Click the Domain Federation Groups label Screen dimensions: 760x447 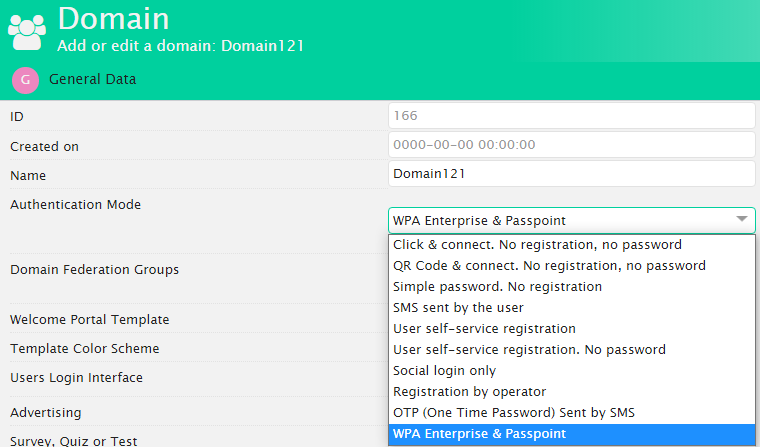coord(94,270)
